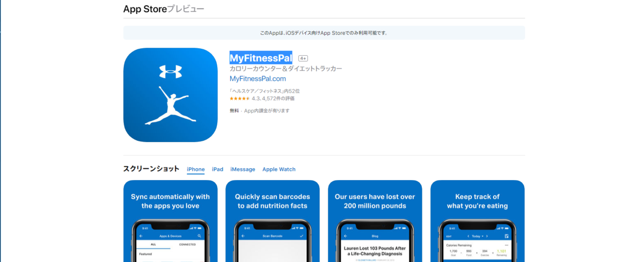Click the MyFitnessPal app icon
644x262 pixels.
coord(170,95)
